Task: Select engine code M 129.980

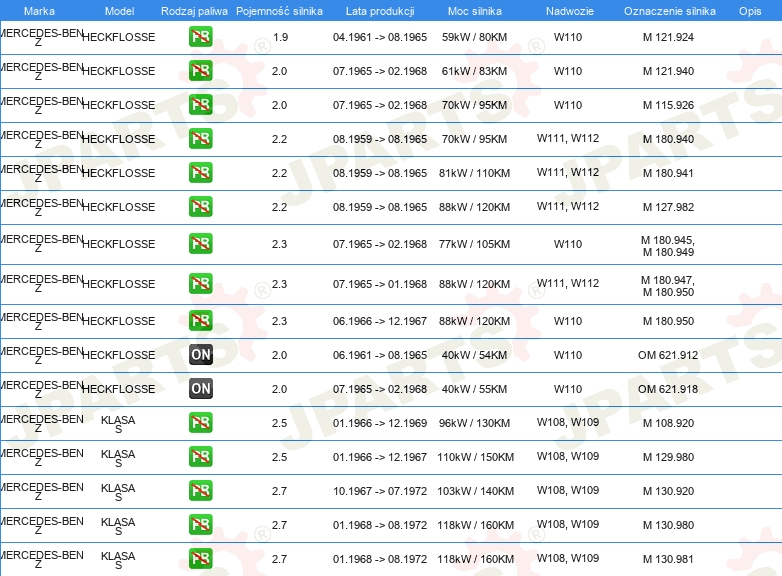Action: [x=668, y=457]
